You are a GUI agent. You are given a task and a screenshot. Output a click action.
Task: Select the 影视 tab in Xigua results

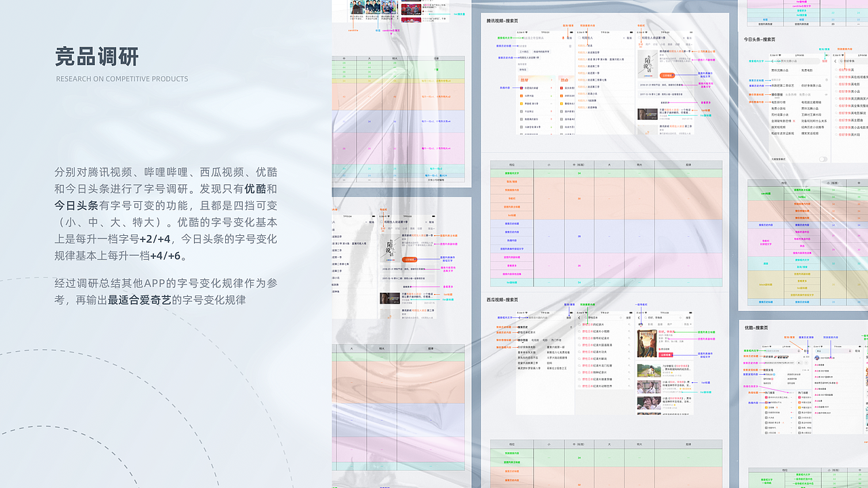650,324
